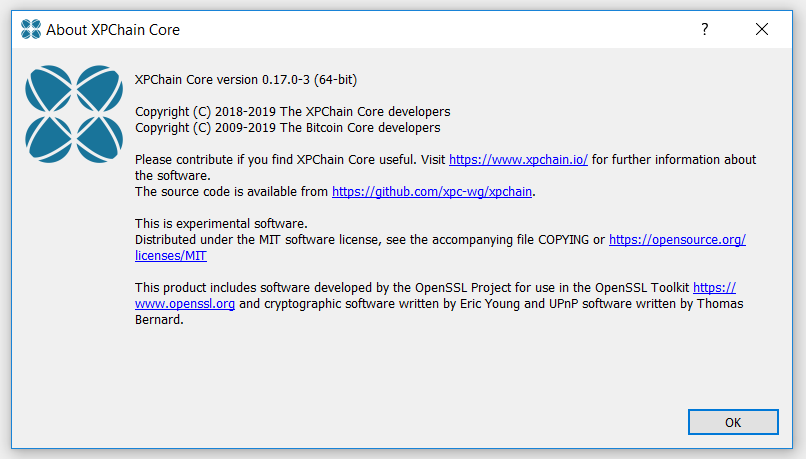806x459 pixels.
Task: Select the XPChain Core version 0.17.0-3 line
Action: tap(246, 80)
